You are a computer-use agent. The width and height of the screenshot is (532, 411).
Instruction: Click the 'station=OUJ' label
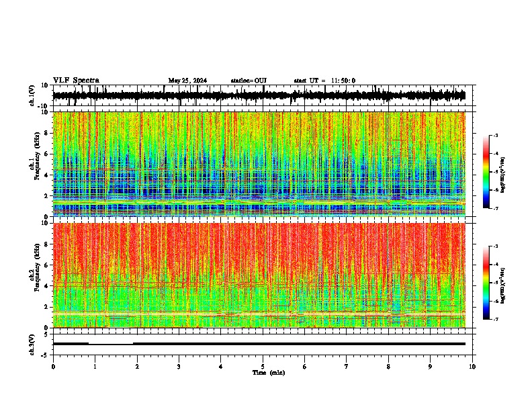(x=249, y=81)
